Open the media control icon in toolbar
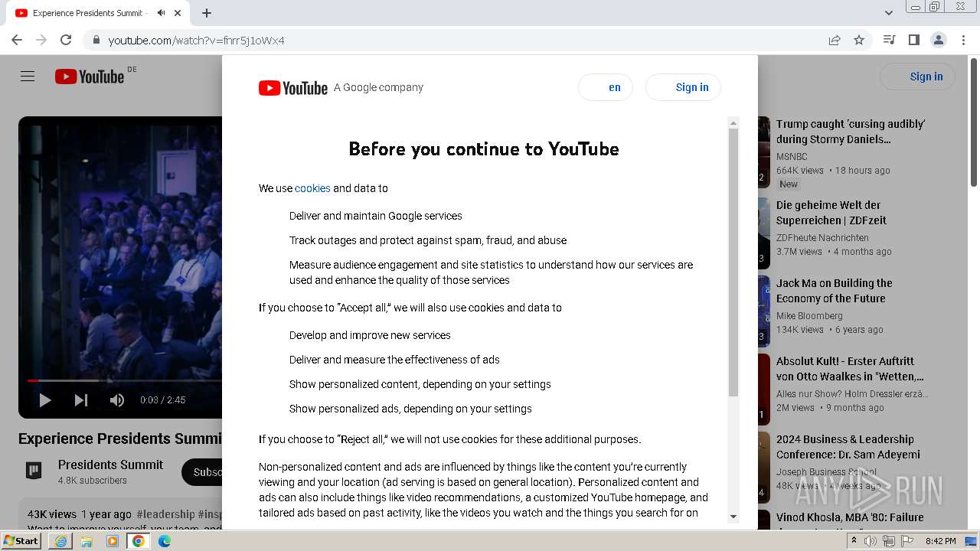 pyautogui.click(x=889, y=40)
